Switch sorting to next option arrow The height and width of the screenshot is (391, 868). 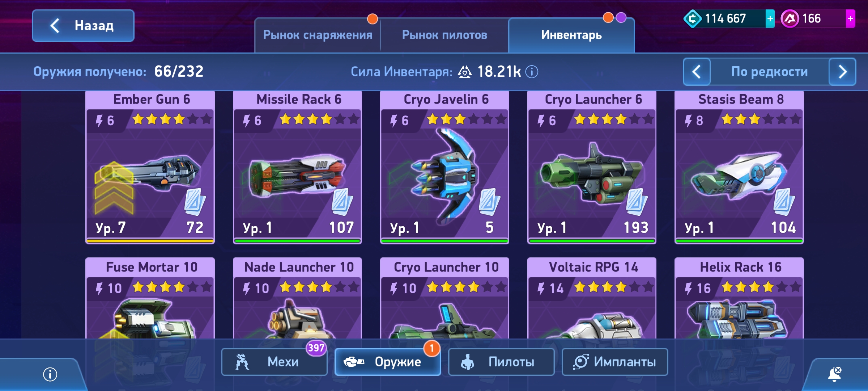point(842,72)
